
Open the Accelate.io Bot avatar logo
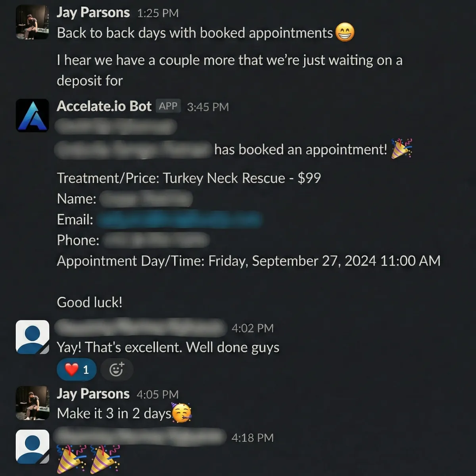click(x=33, y=115)
